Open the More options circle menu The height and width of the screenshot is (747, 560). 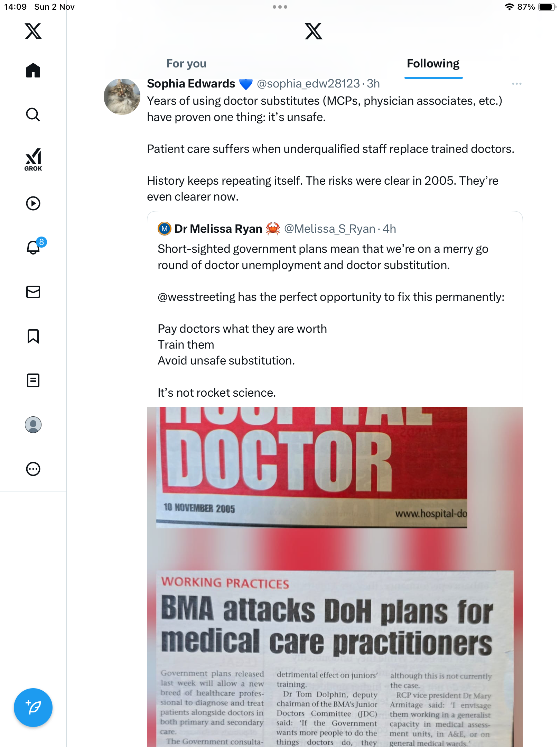(x=33, y=469)
